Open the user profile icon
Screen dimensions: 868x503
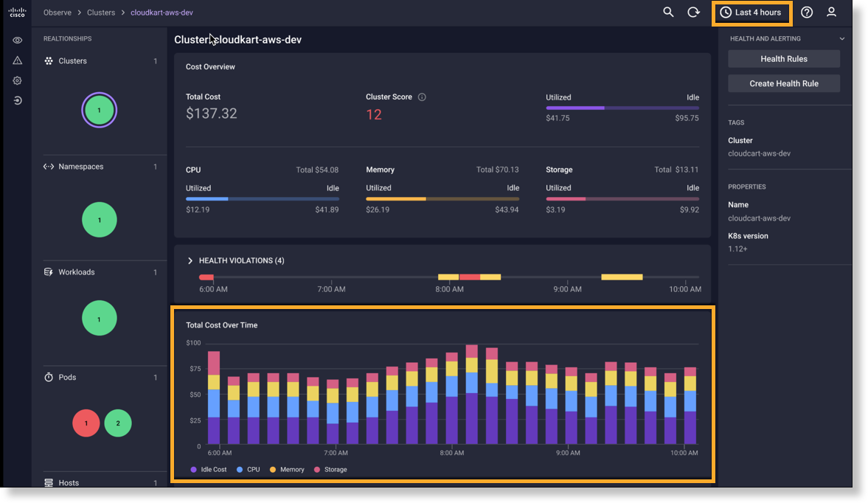click(831, 13)
